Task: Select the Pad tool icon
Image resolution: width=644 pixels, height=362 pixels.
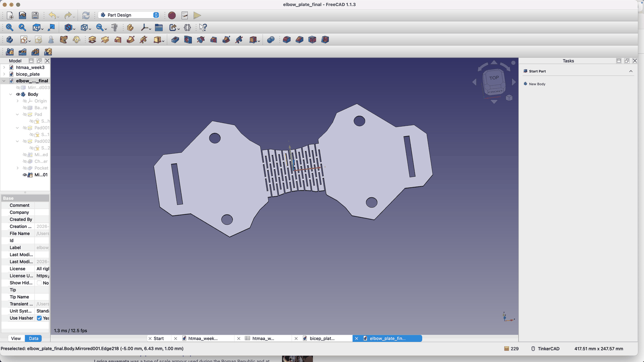Action: (92, 39)
